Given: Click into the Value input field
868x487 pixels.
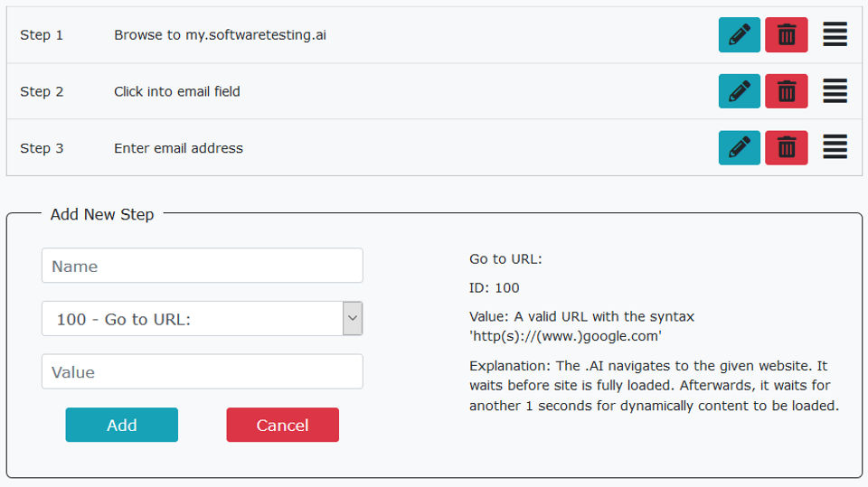Looking at the screenshot, I should (202, 372).
